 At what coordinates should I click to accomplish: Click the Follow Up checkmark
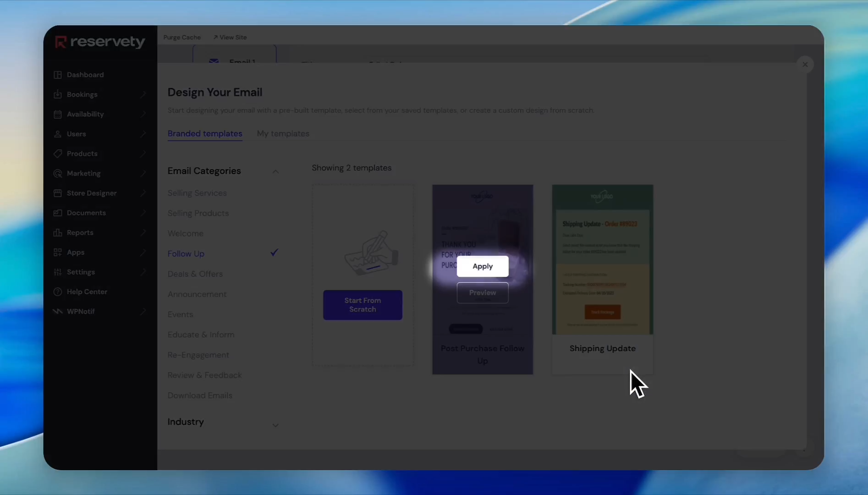pyautogui.click(x=274, y=253)
